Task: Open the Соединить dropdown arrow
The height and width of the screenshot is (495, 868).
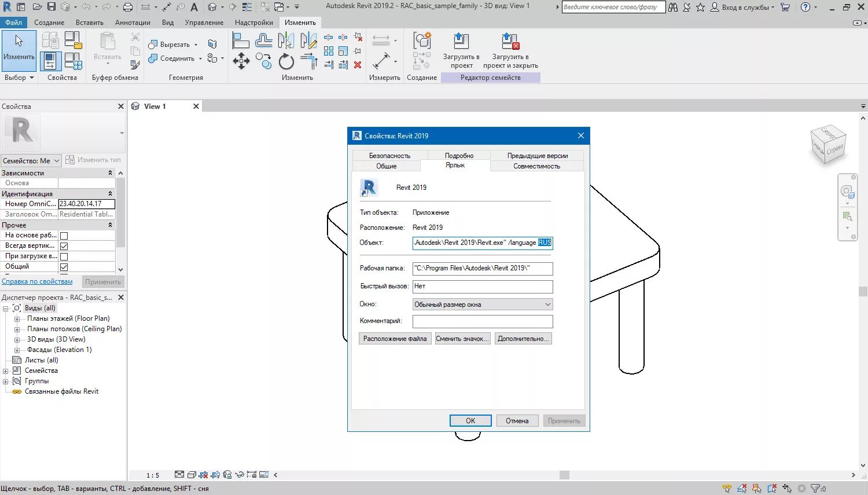Action: (x=200, y=58)
